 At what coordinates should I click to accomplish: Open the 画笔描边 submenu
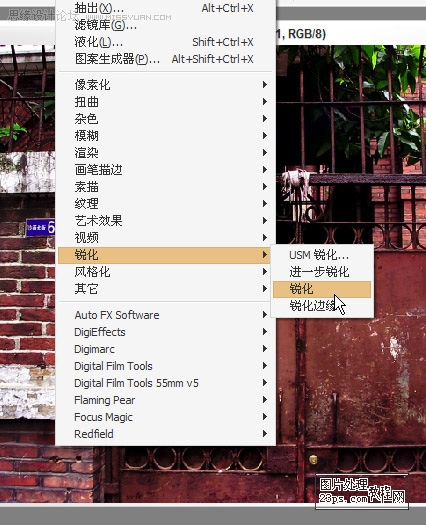(166, 170)
